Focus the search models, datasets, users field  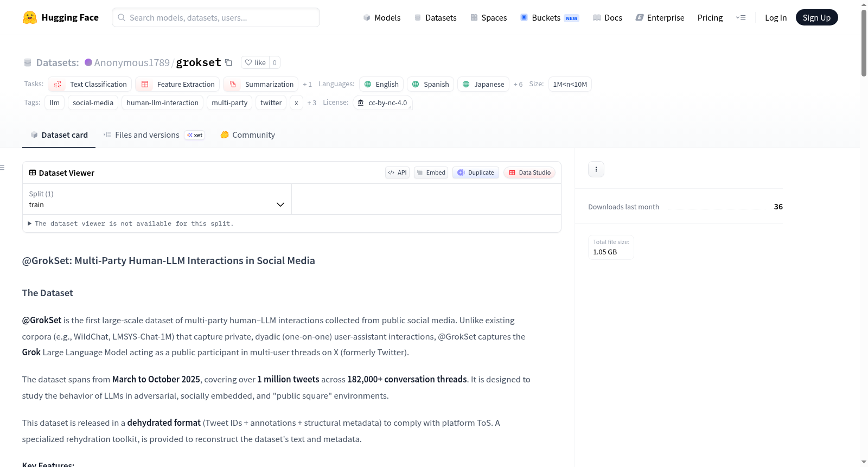tap(216, 17)
